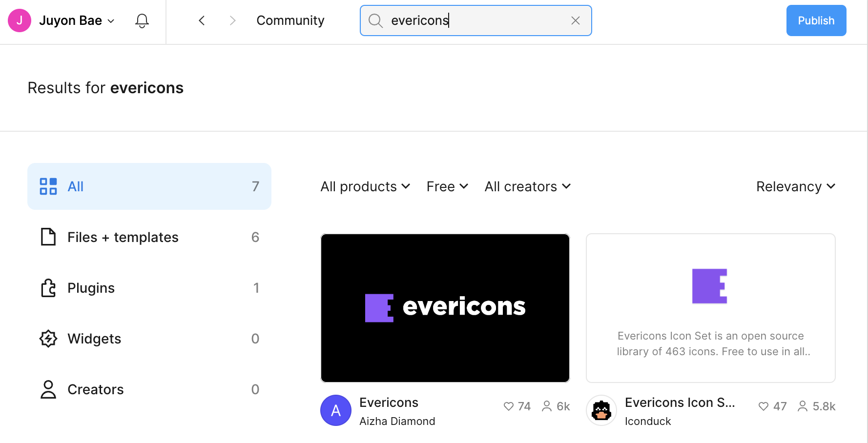Viewport: 868px width, 443px height.
Task: Like Evericons with the heart showing 74
Action: click(509, 406)
